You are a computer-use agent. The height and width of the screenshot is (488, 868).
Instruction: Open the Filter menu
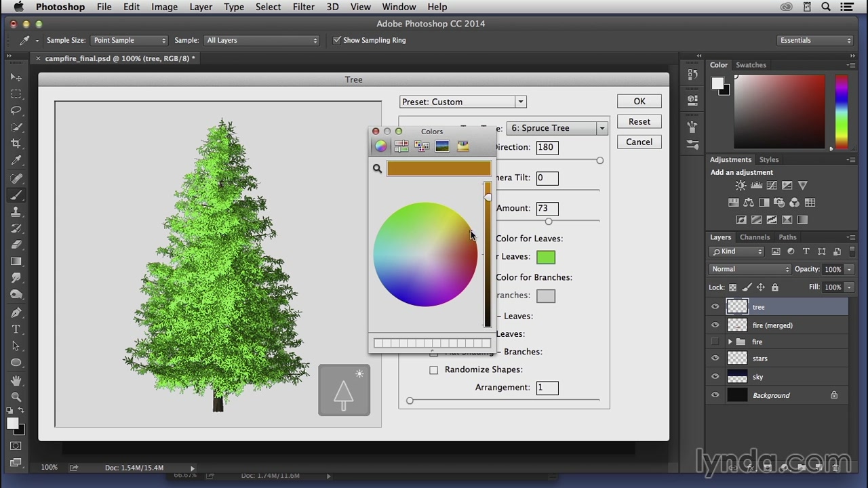pyautogui.click(x=303, y=7)
